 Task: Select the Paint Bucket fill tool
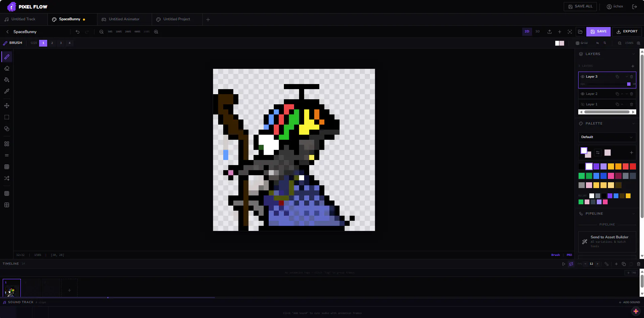(7, 80)
